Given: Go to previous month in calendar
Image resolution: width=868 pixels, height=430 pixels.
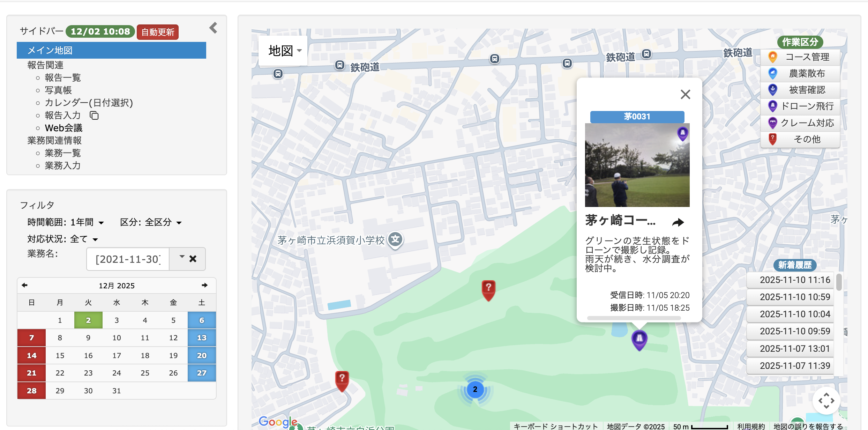Looking at the screenshot, I should tap(24, 285).
